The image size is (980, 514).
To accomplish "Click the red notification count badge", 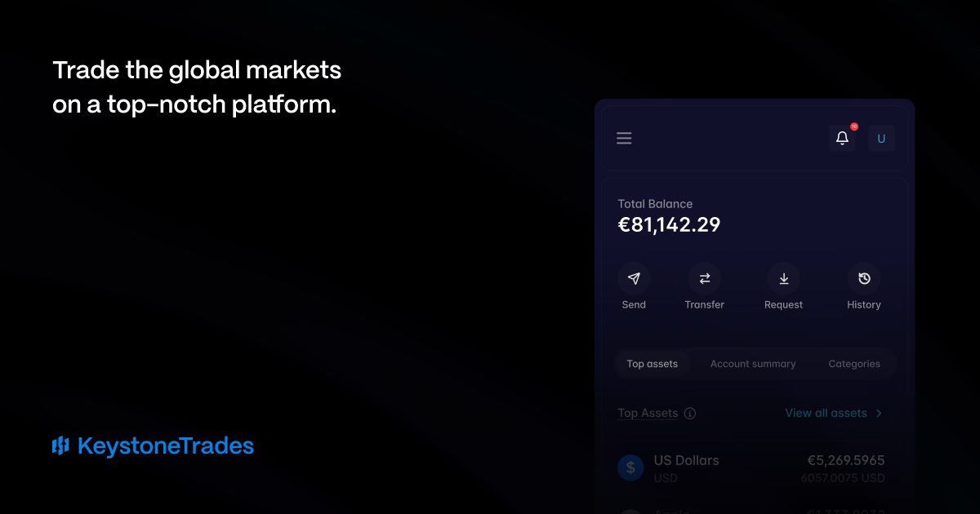I will pyautogui.click(x=854, y=126).
